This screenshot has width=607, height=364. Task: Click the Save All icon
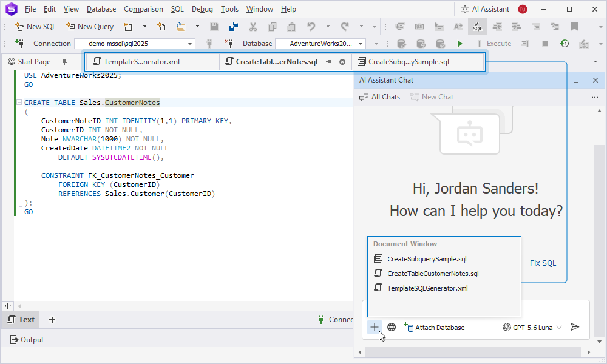tap(234, 27)
